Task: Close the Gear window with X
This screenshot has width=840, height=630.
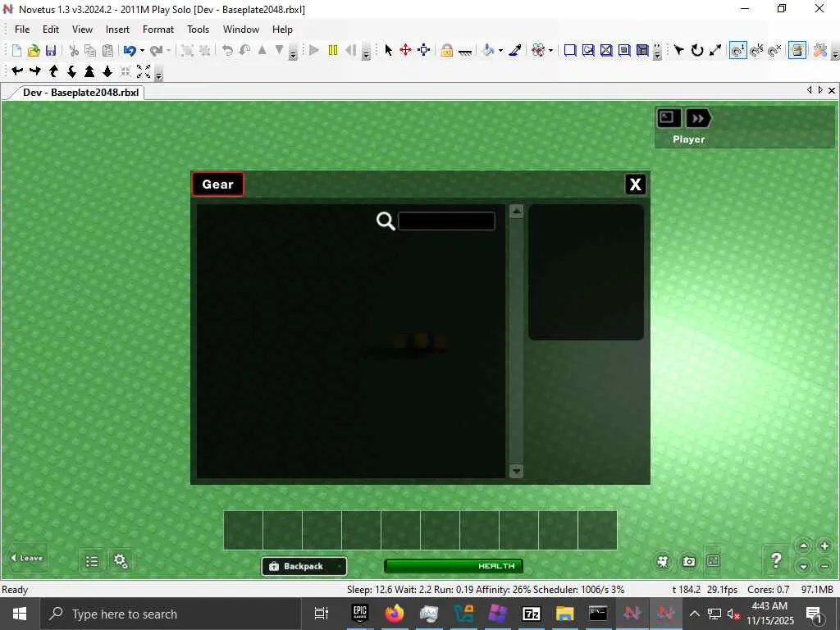Action: pyautogui.click(x=636, y=185)
